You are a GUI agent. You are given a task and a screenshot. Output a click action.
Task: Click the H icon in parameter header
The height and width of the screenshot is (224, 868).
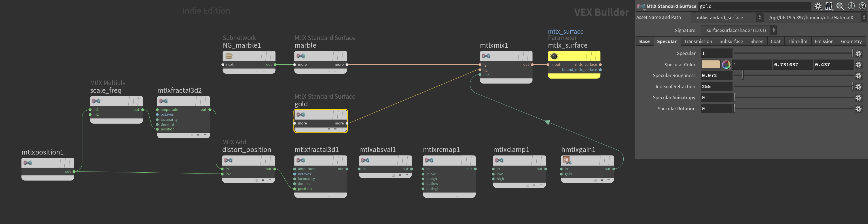[x=829, y=6]
